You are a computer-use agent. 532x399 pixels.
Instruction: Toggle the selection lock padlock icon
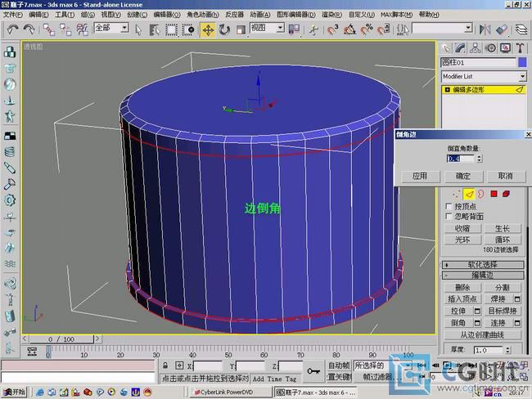pyautogui.click(x=165, y=365)
